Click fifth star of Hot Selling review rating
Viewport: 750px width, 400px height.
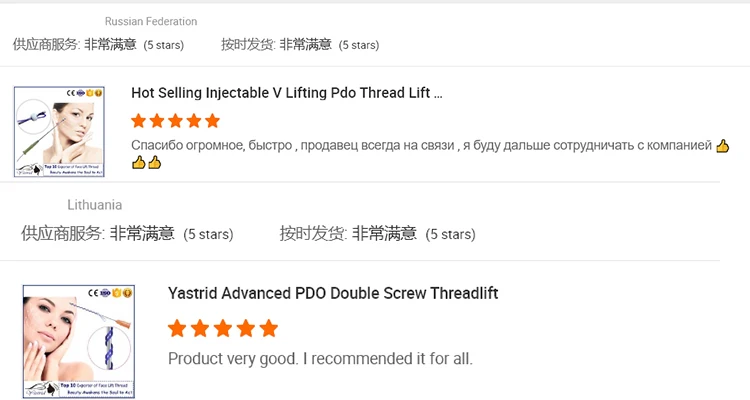pos(212,121)
